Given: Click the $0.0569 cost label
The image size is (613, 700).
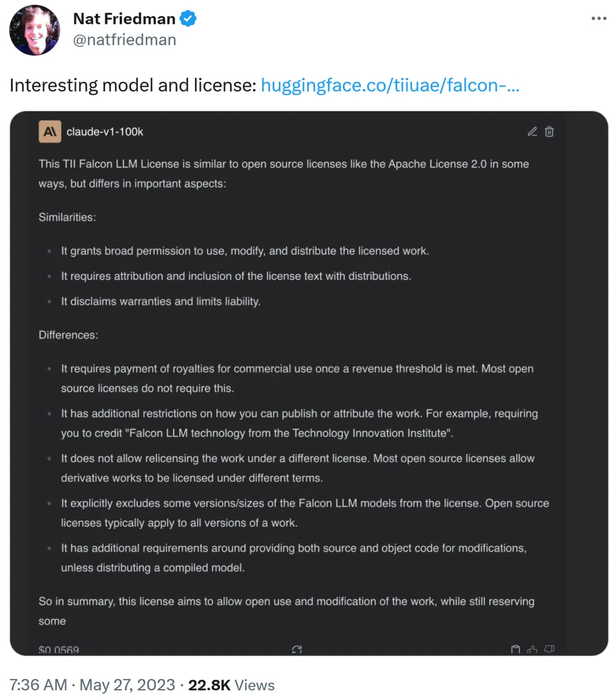Looking at the screenshot, I should point(59,650).
